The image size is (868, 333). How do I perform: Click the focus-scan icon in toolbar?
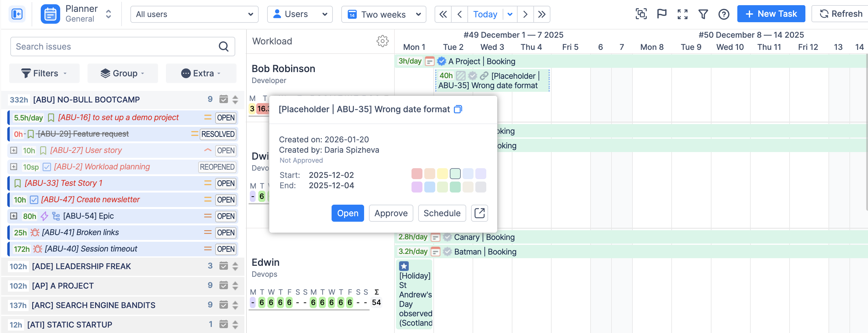(641, 14)
